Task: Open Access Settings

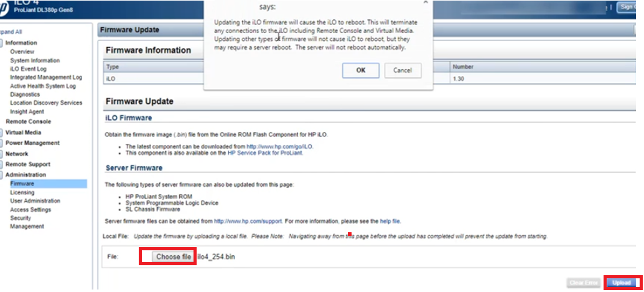Action: tap(30, 210)
